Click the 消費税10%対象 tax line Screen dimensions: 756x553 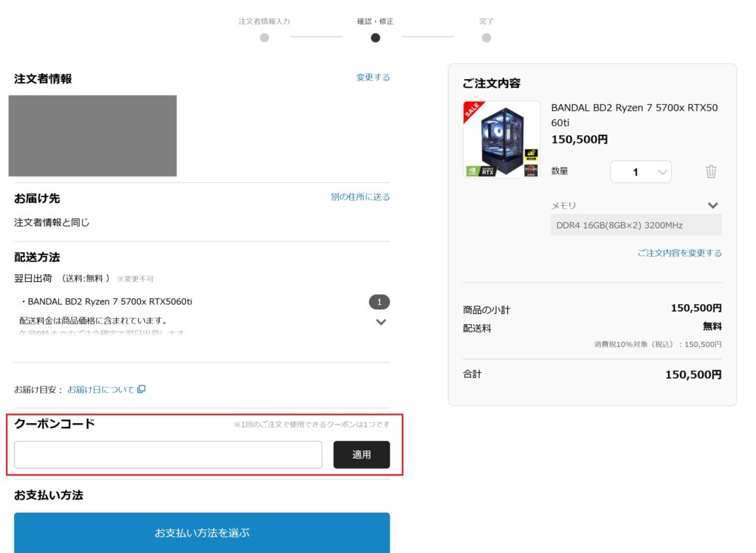click(x=658, y=344)
